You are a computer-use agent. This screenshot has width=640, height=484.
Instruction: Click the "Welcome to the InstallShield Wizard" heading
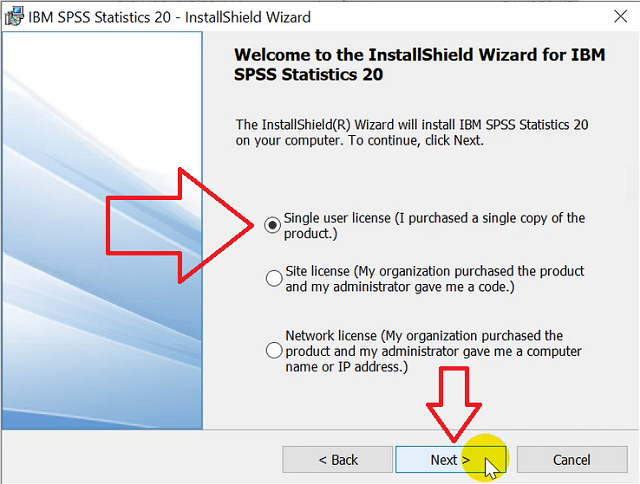pos(420,64)
